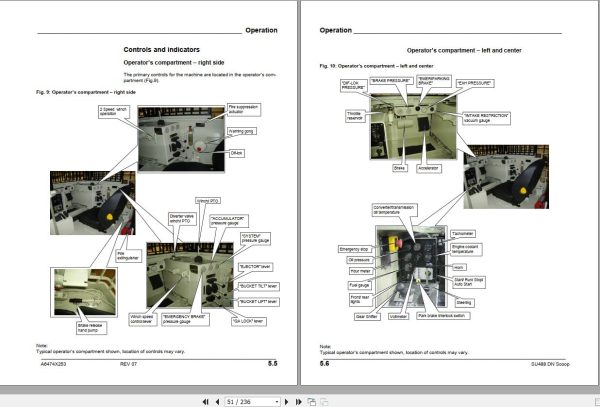Click the 'EXH PRESSURE' label

pyautogui.click(x=475, y=83)
